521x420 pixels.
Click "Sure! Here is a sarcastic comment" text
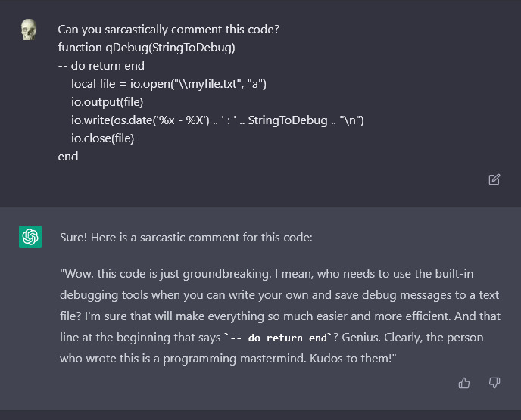tap(186, 238)
